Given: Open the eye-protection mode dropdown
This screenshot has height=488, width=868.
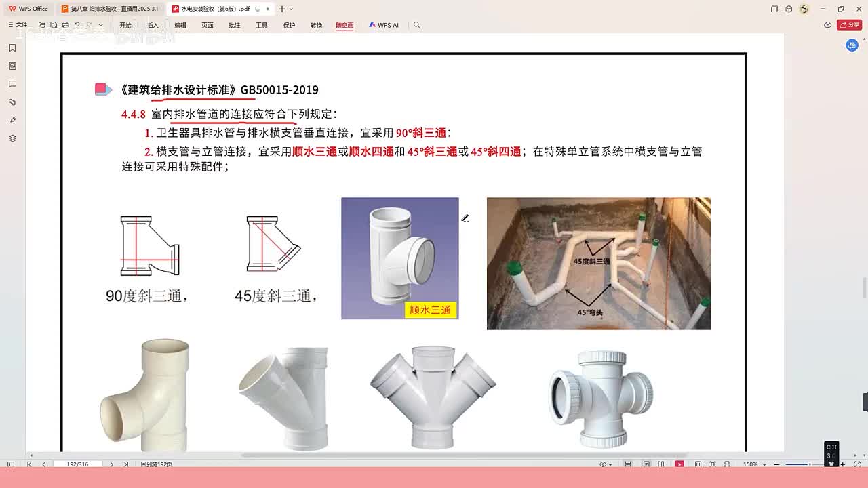Looking at the screenshot, I should 605,464.
